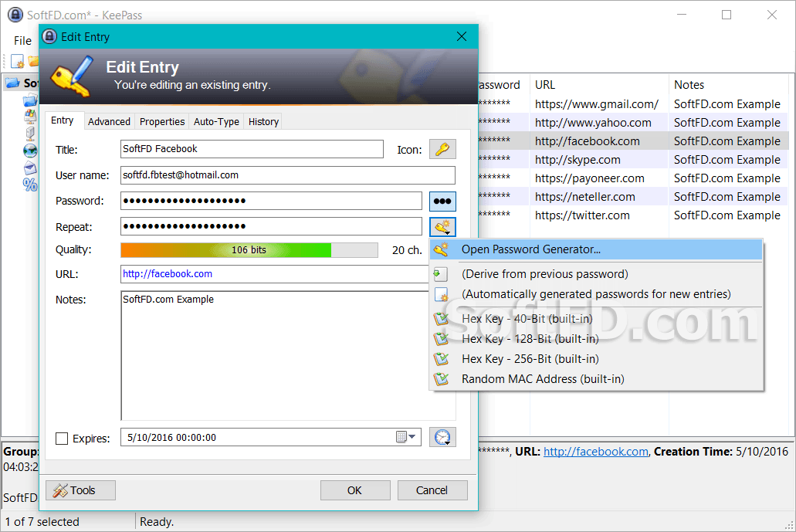The image size is (796, 532).
Task: Click the New database toolbar icon in KeePass
Action: pyautogui.click(x=17, y=62)
